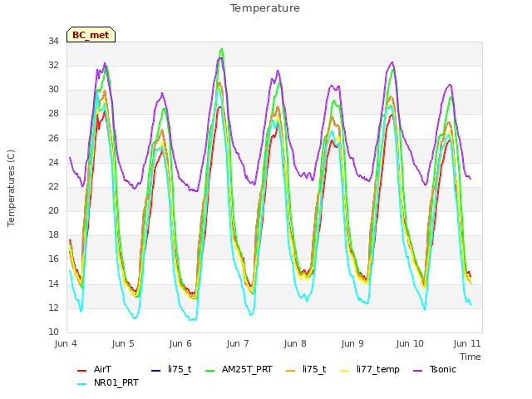Click the yellow li77_temp legend swatch

pos(345,371)
